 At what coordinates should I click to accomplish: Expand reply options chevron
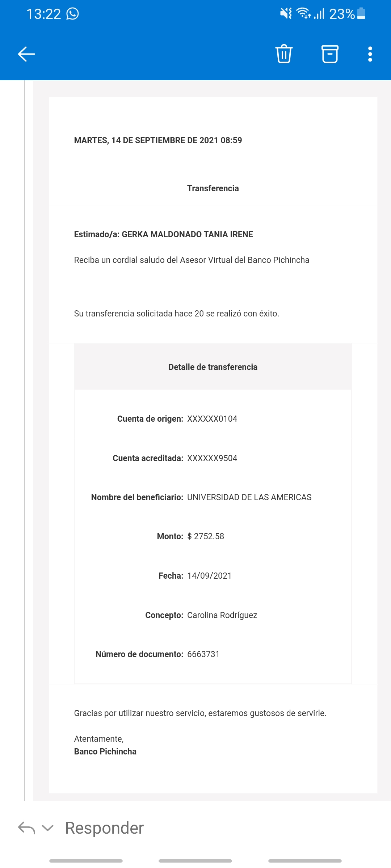pyautogui.click(x=48, y=827)
